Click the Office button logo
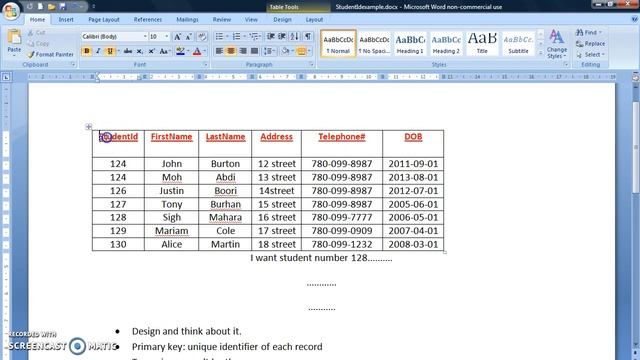640x360 pixels. 11,11
